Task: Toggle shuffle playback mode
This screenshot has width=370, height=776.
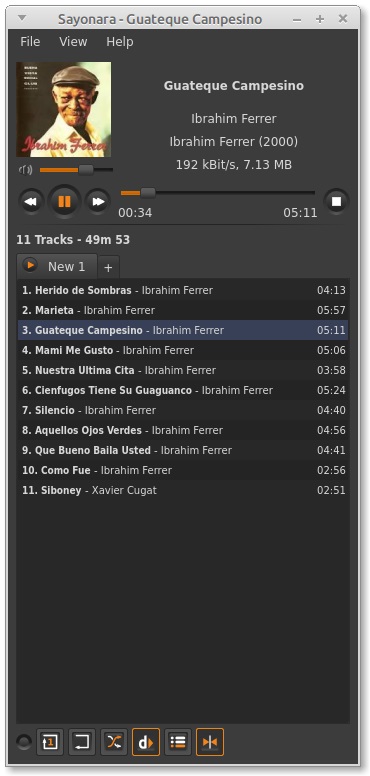Action: (x=114, y=742)
